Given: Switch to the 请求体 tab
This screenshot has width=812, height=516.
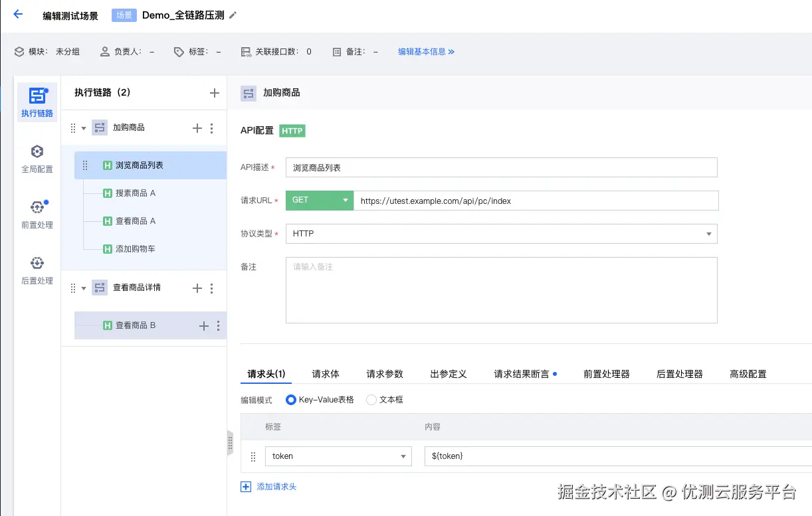Looking at the screenshot, I should (x=326, y=374).
